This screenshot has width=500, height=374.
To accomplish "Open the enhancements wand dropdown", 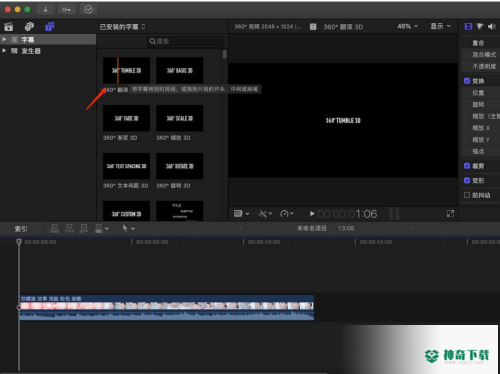I will pos(265,214).
